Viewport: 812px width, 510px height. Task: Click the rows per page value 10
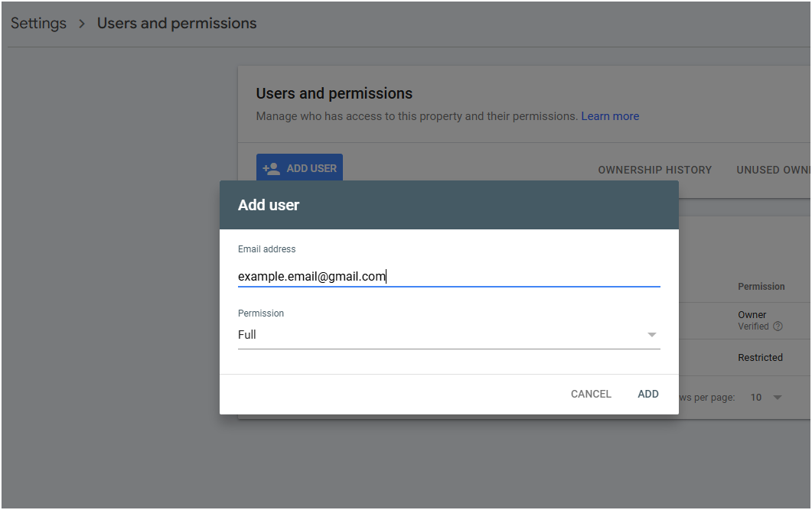[x=755, y=398]
